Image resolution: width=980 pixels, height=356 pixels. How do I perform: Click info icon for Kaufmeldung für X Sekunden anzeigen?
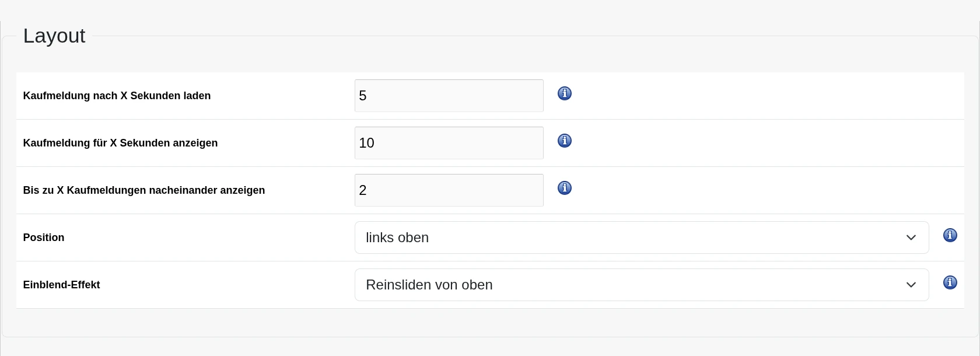pyautogui.click(x=565, y=141)
